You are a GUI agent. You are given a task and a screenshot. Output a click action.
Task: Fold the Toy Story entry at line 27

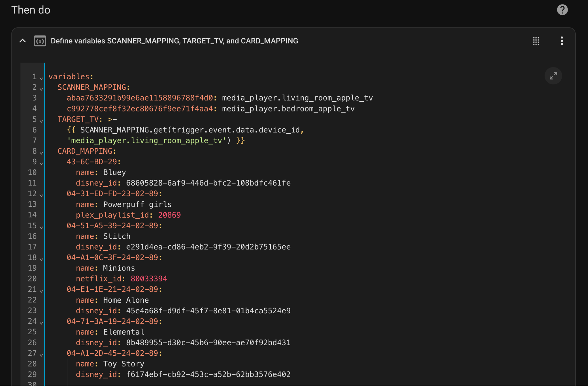[x=41, y=355]
